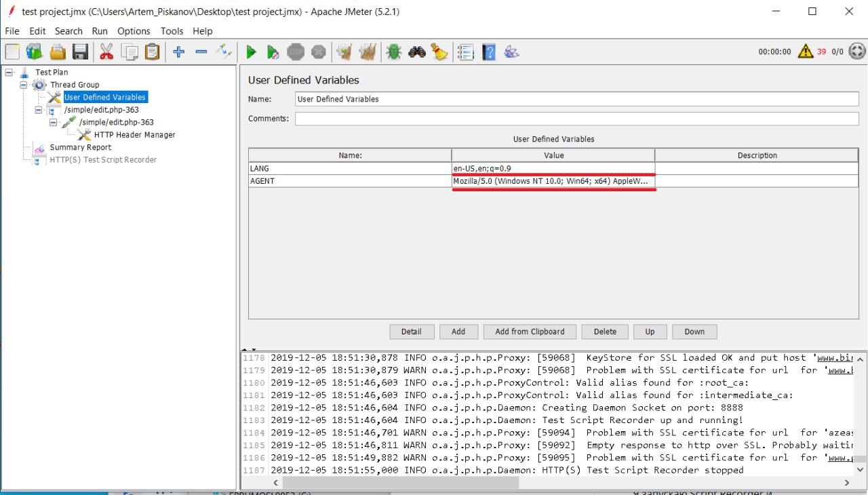The width and height of the screenshot is (868, 495).
Task: Select HTTP Header Manager tree node
Action: click(134, 135)
